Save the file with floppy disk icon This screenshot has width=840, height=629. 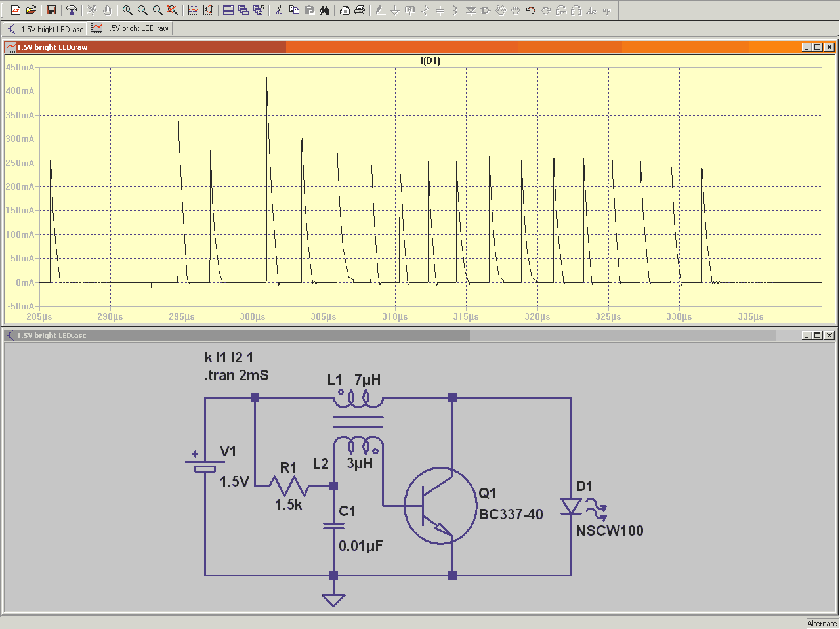click(51, 11)
